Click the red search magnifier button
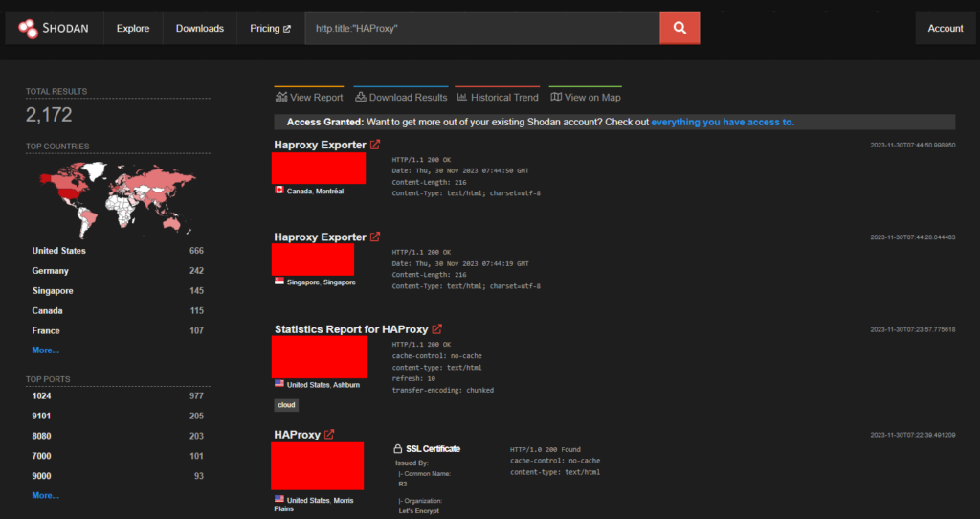Viewport: 980px width, 519px height. click(x=679, y=28)
